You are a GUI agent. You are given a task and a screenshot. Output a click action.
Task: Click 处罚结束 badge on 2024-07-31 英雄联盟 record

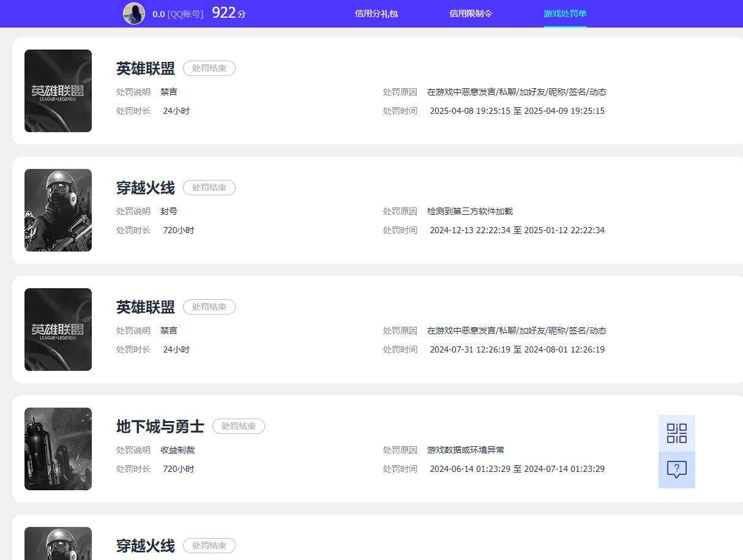[x=209, y=307]
